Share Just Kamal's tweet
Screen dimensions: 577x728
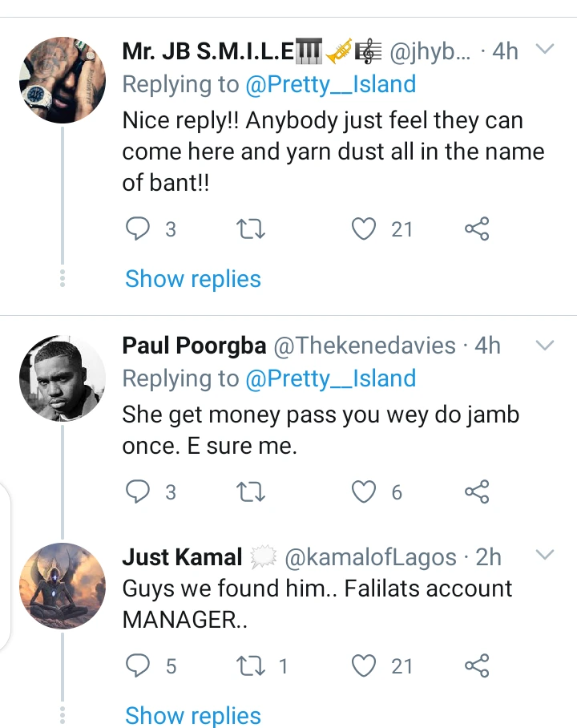(477, 665)
